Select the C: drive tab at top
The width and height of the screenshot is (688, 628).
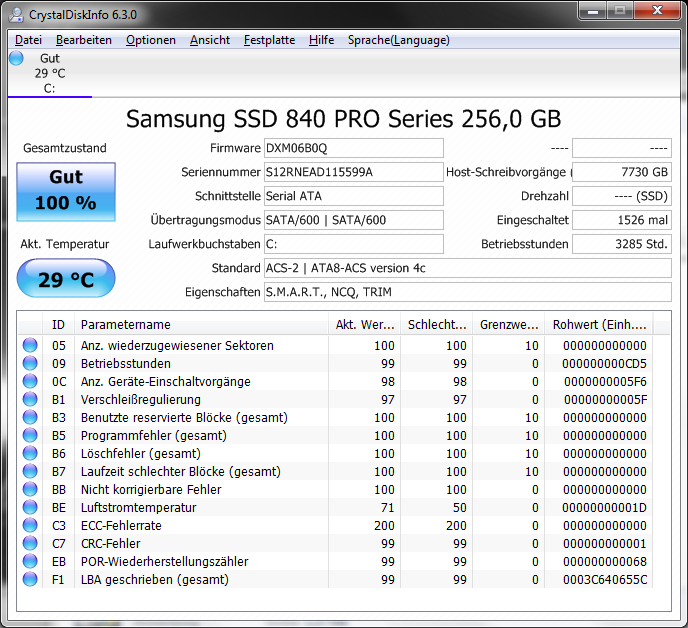pyautogui.click(x=50, y=73)
